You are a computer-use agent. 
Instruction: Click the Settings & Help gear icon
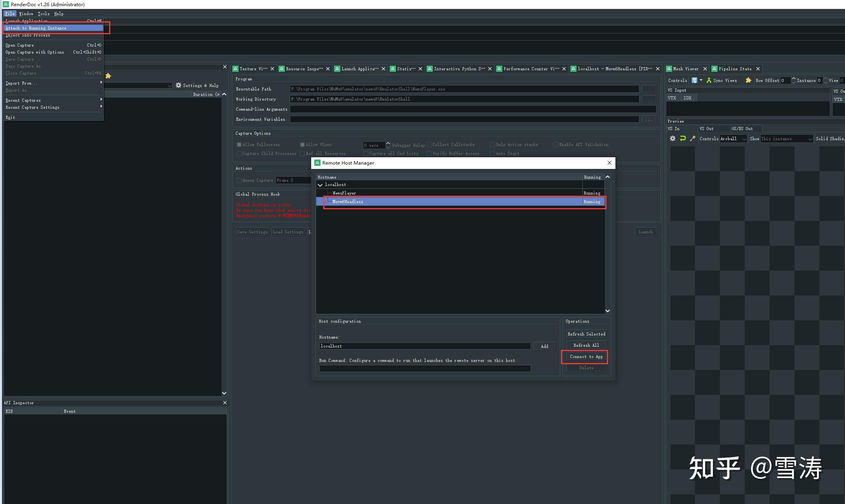179,85
